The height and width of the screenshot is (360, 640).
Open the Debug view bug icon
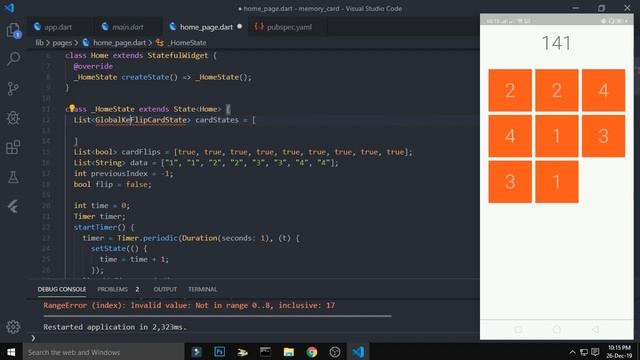click(x=13, y=118)
